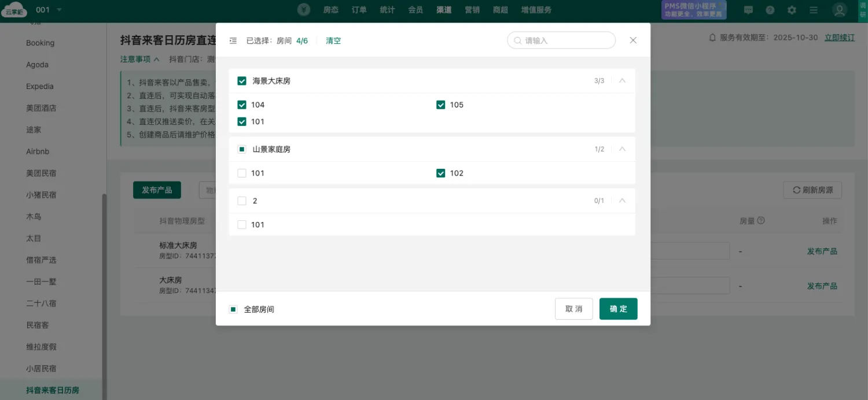The height and width of the screenshot is (400, 868).
Task: Click the yen currency icon in top bar
Action: coord(304,10)
